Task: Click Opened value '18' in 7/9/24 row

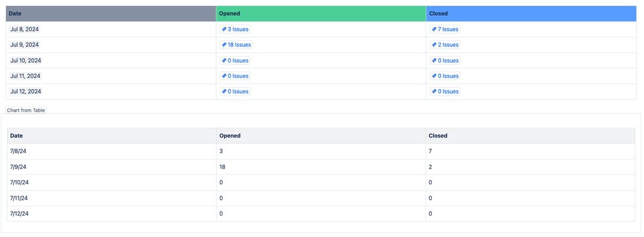Action: (222, 167)
